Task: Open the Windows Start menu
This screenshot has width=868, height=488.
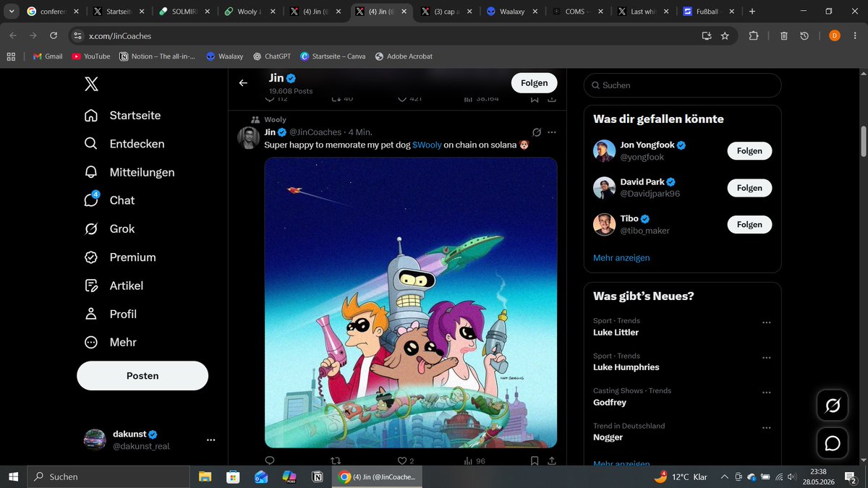Action: (13, 477)
